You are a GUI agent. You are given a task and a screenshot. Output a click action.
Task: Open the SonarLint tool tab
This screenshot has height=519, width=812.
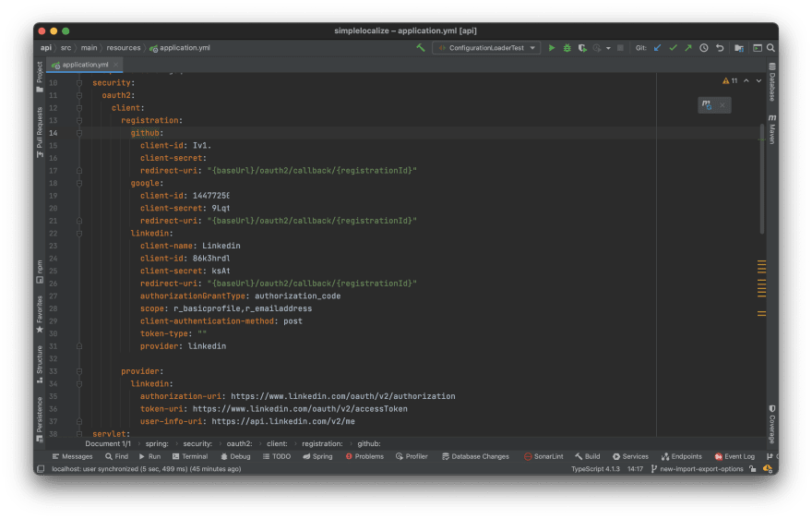tap(543, 457)
